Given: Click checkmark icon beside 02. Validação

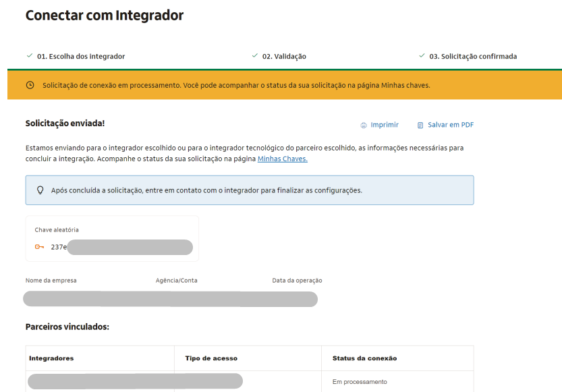Looking at the screenshot, I should pyautogui.click(x=255, y=55).
